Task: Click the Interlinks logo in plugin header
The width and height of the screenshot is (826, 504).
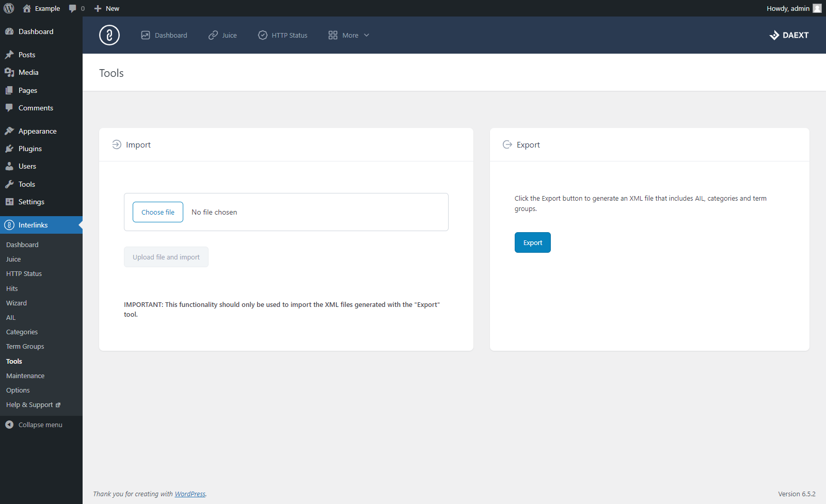Action: pyautogui.click(x=109, y=35)
